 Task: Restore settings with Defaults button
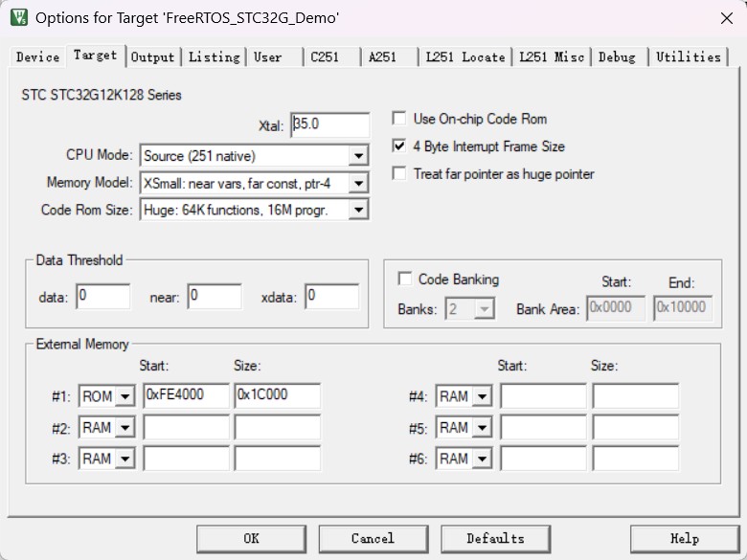coord(495,539)
